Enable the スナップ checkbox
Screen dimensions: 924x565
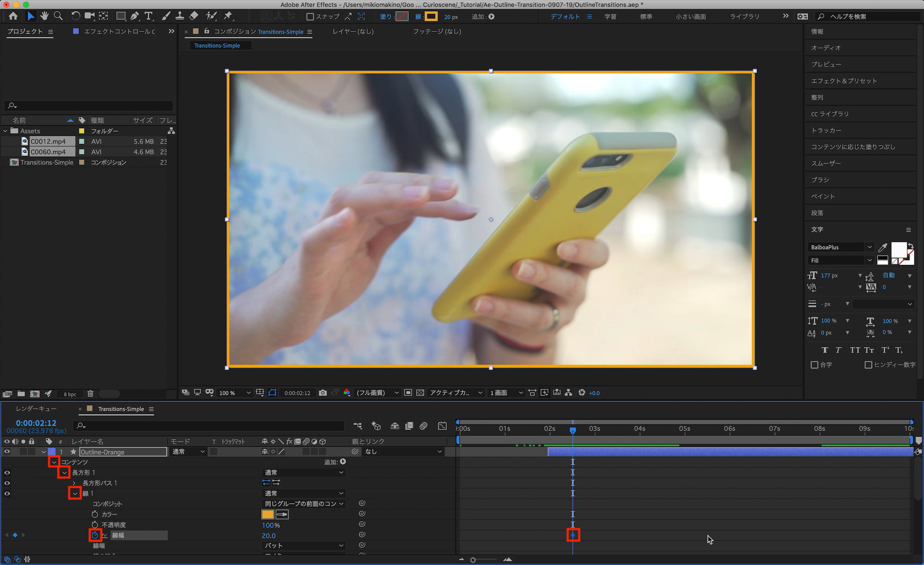(310, 17)
